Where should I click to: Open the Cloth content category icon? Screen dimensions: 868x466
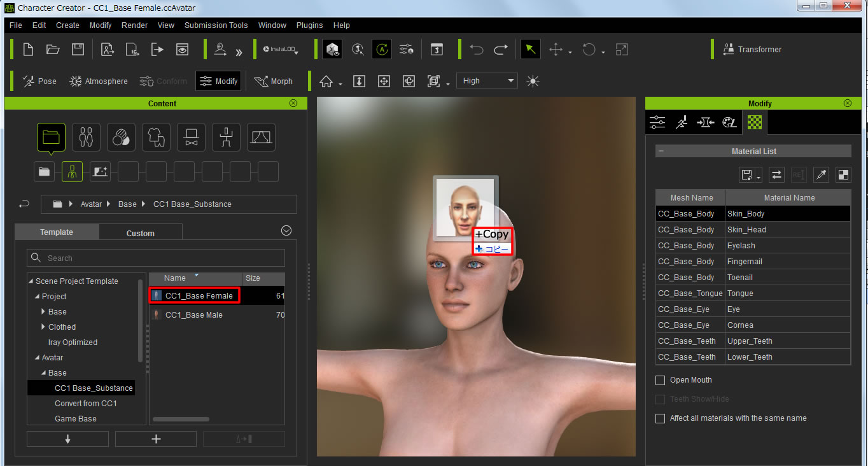[156, 137]
